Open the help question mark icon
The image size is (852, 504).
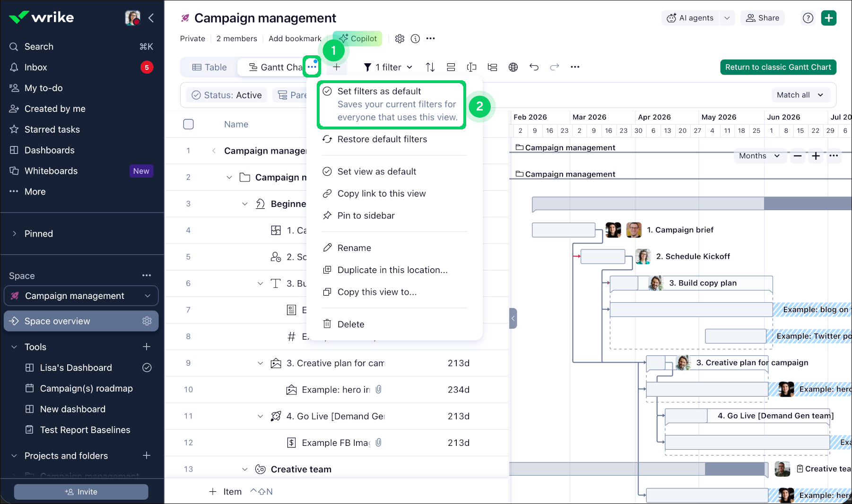(808, 18)
